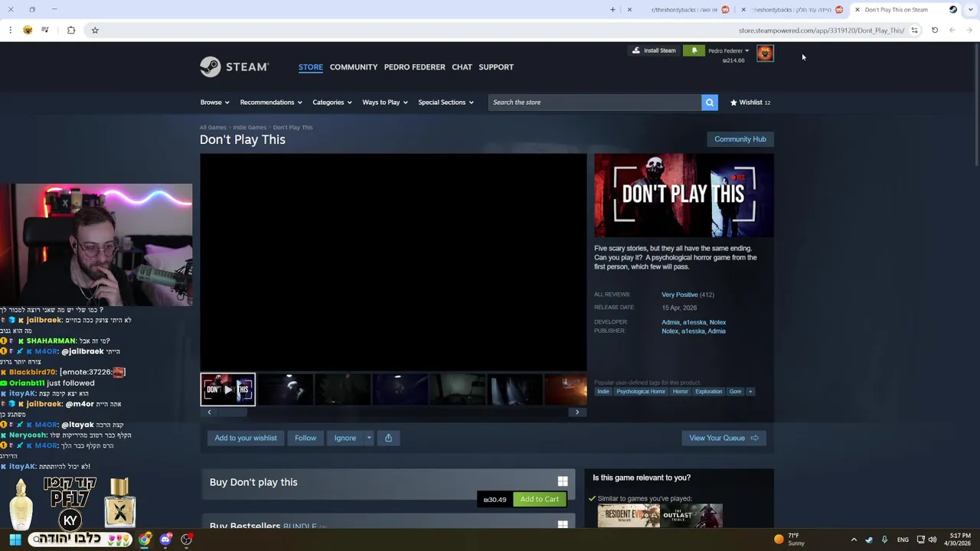Open developer Admia link

(x=671, y=322)
